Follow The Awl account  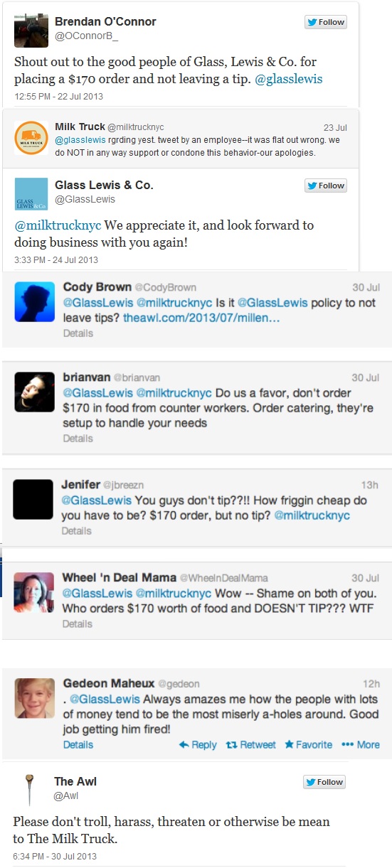(x=325, y=782)
